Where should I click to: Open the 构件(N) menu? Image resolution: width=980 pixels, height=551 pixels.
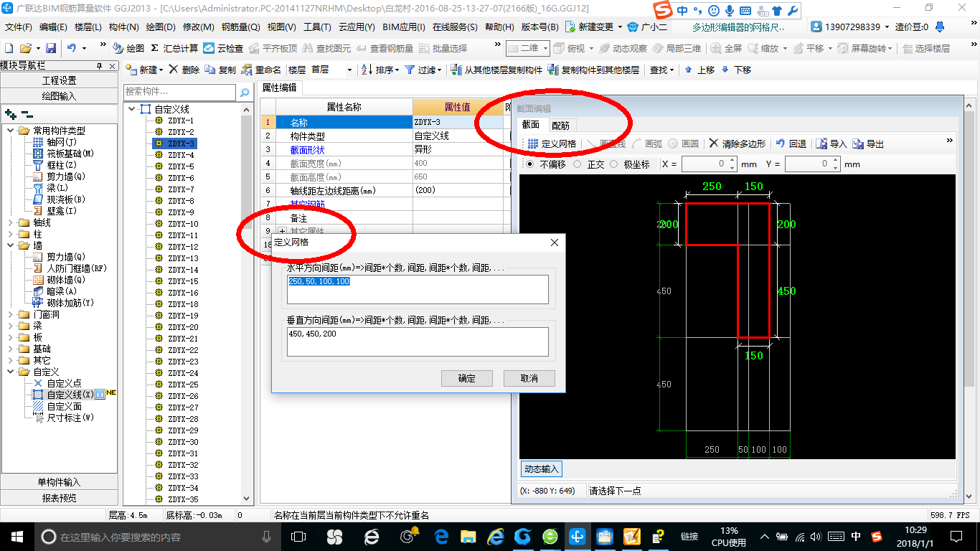123,27
